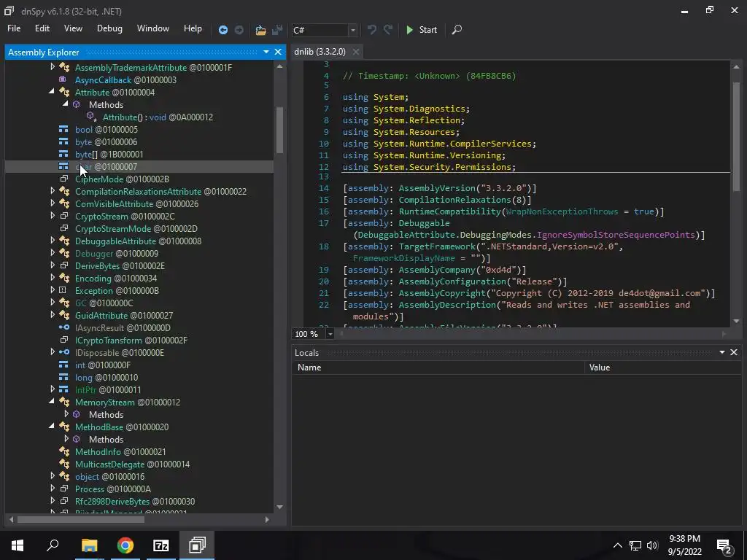Click IAsyncResult interface icon
The height and width of the screenshot is (560, 747).
point(64,327)
